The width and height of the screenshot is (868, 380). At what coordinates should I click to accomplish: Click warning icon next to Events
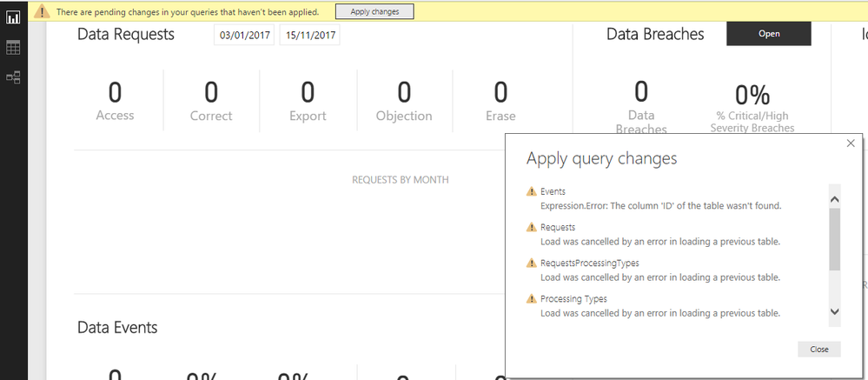532,191
